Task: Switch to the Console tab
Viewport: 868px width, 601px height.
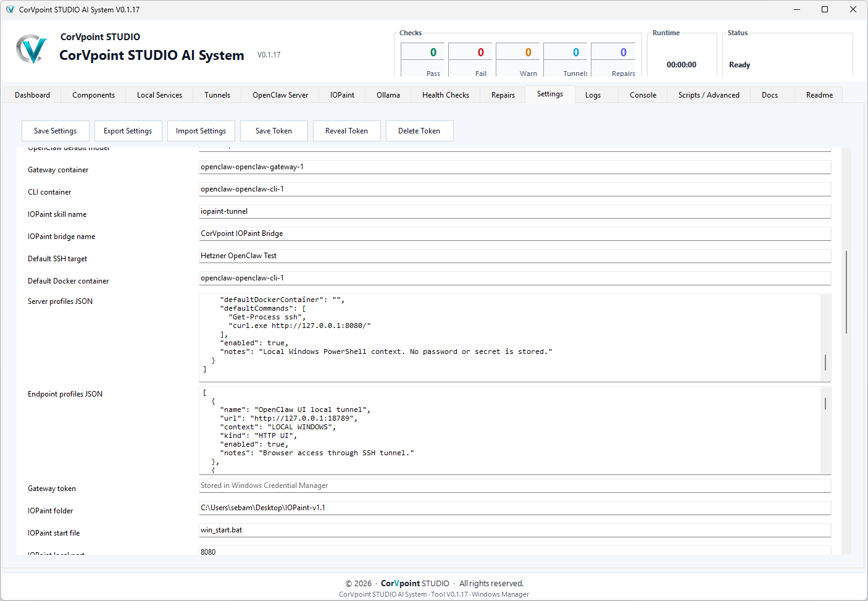Action: tap(643, 95)
